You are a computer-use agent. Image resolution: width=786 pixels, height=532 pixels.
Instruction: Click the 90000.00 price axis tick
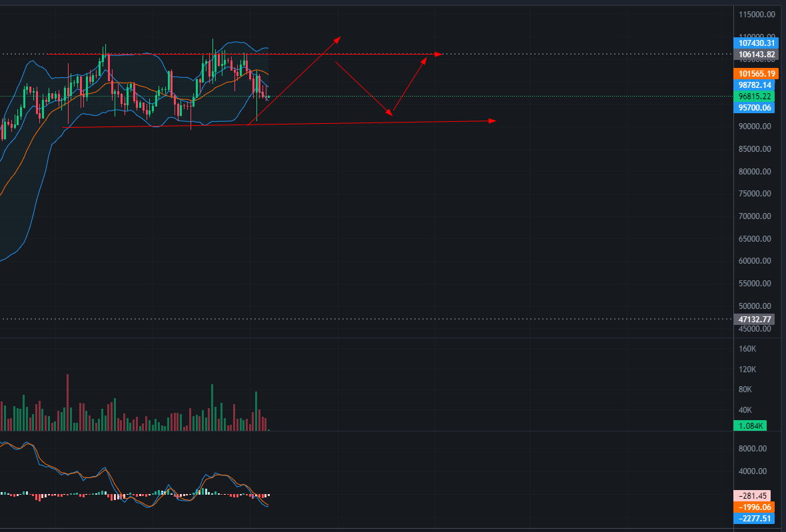click(x=755, y=127)
